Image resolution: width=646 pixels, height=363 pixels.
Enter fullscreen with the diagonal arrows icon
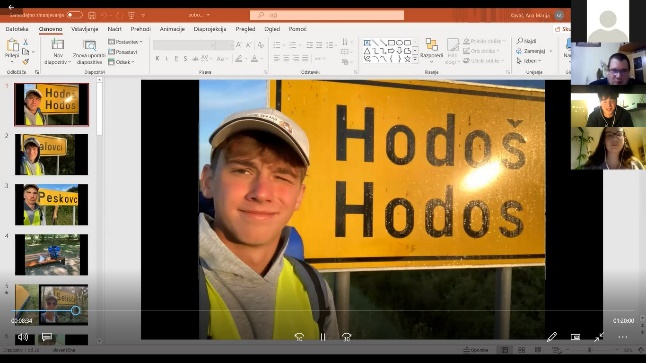[599, 337]
